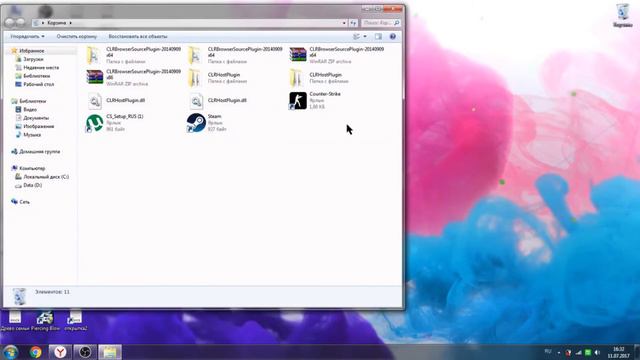Open Локальный диск (C:)
The image size is (640, 360).
pos(46,177)
